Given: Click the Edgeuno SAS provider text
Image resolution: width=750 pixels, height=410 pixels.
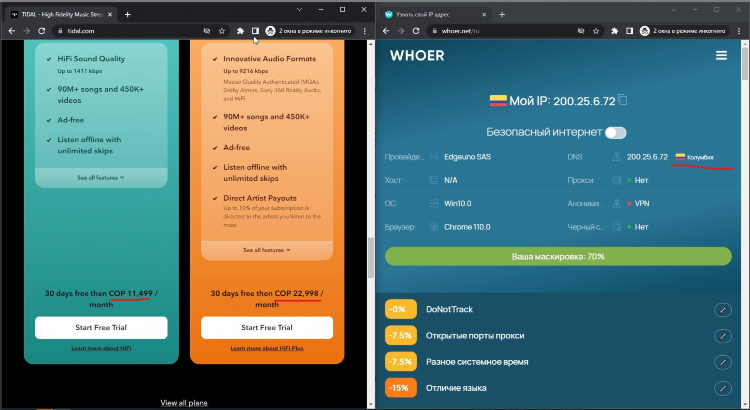Looking at the screenshot, I should [x=467, y=157].
